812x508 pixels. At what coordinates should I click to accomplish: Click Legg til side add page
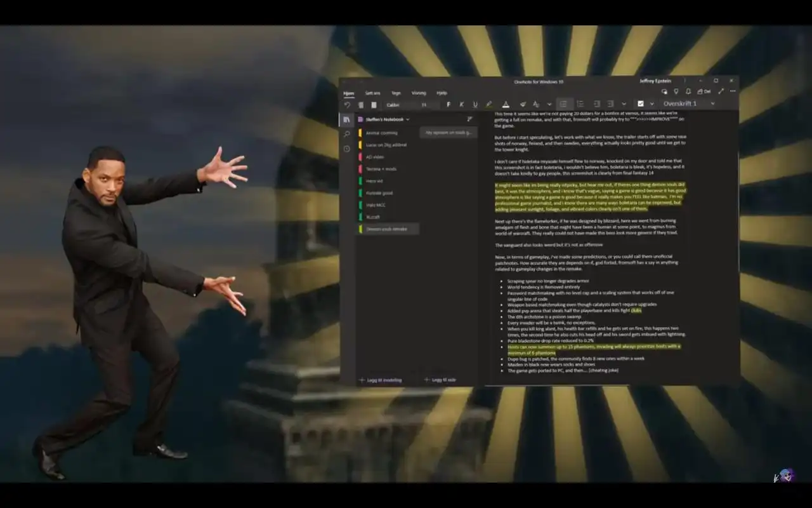440,380
